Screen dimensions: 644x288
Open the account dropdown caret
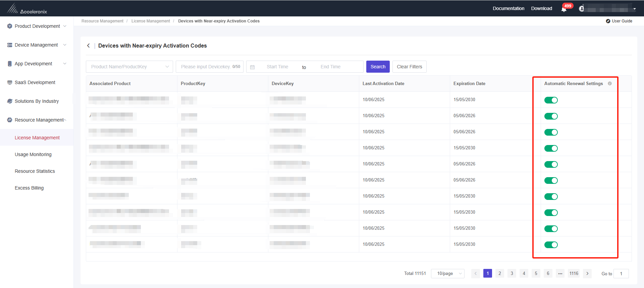[x=635, y=9]
